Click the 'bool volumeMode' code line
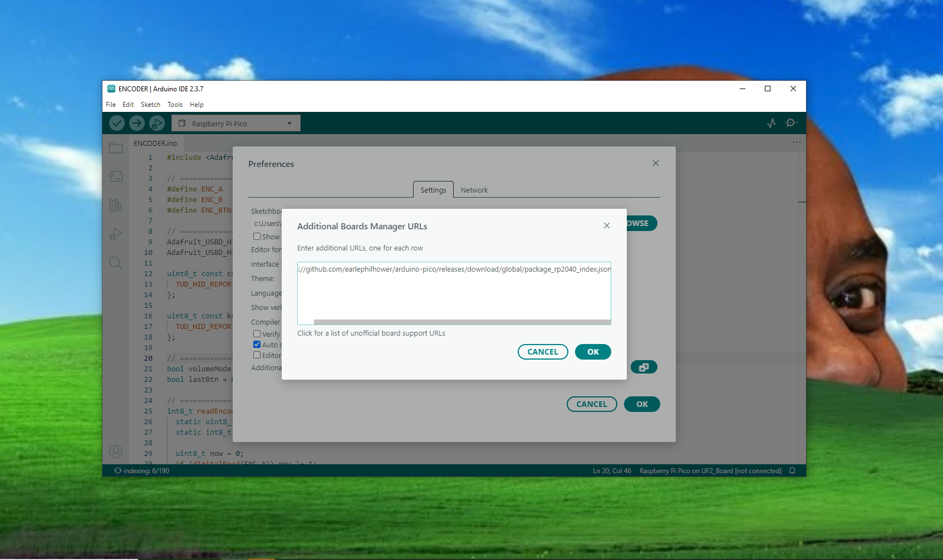Image resolution: width=943 pixels, height=560 pixels. point(199,369)
